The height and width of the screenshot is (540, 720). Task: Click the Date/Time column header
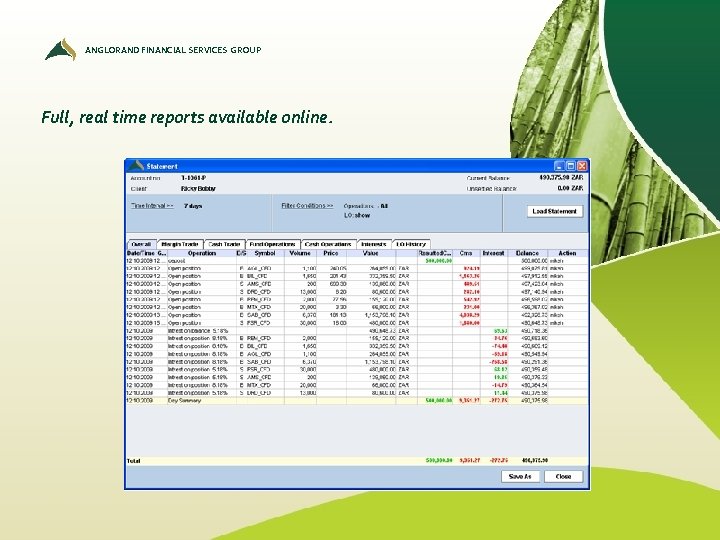146,253
